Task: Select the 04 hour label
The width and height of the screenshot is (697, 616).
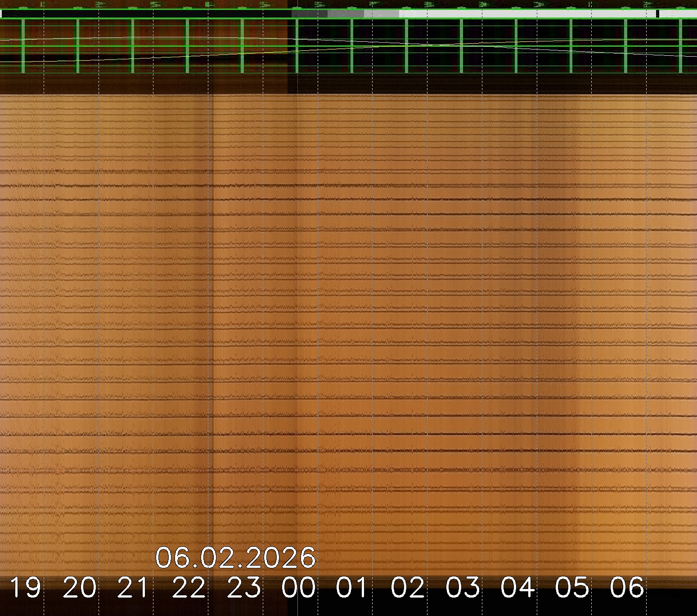Action: click(x=518, y=588)
